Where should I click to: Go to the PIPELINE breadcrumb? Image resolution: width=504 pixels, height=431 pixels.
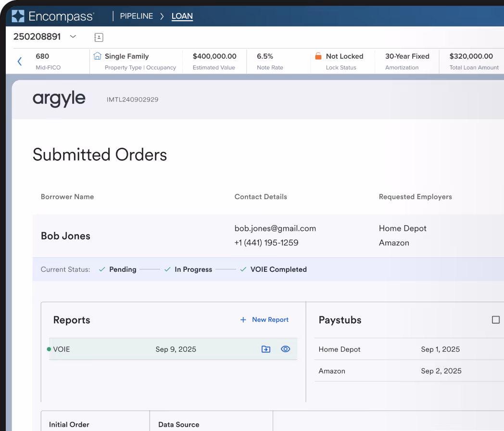coord(136,16)
